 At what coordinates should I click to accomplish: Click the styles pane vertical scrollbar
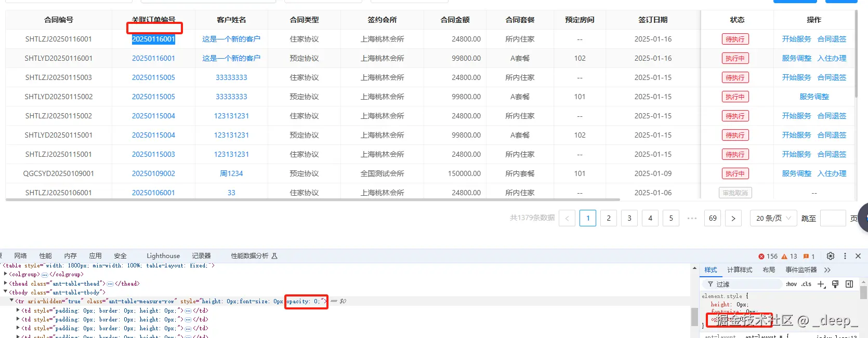pos(863,292)
